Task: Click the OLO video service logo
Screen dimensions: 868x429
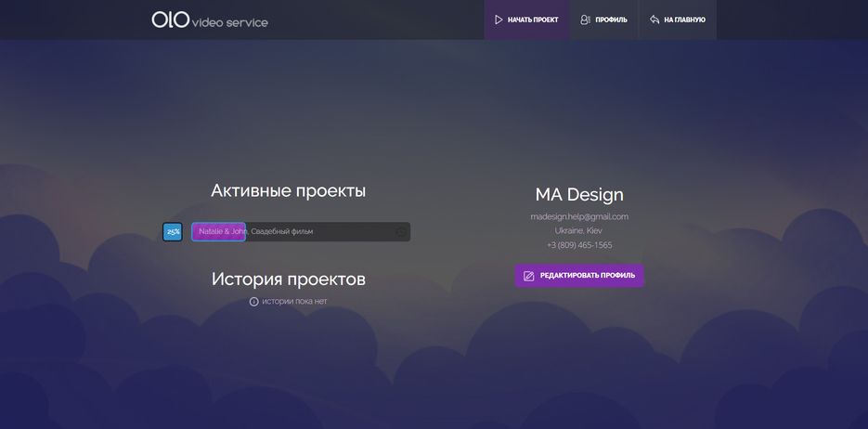Action: click(210, 19)
